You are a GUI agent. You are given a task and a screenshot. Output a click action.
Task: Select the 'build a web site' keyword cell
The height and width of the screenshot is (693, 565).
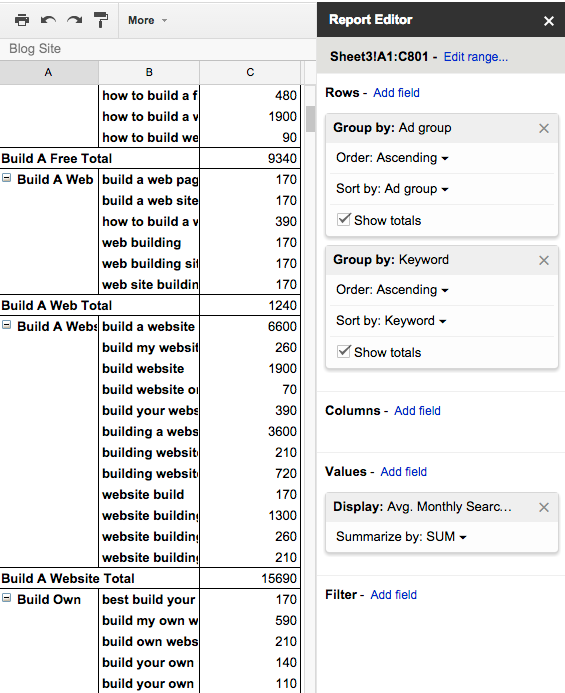149,201
